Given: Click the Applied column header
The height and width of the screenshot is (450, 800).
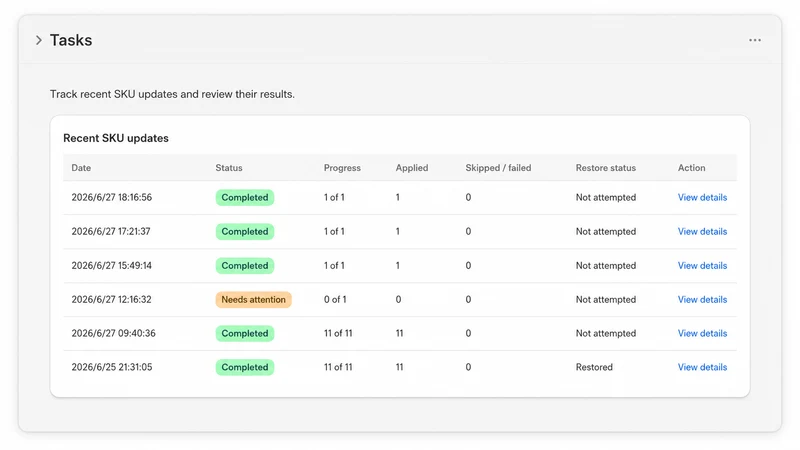Looking at the screenshot, I should coord(412,168).
